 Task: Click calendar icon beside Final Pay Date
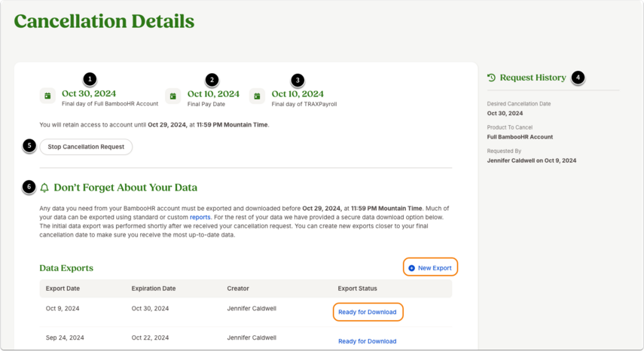tap(173, 96)
